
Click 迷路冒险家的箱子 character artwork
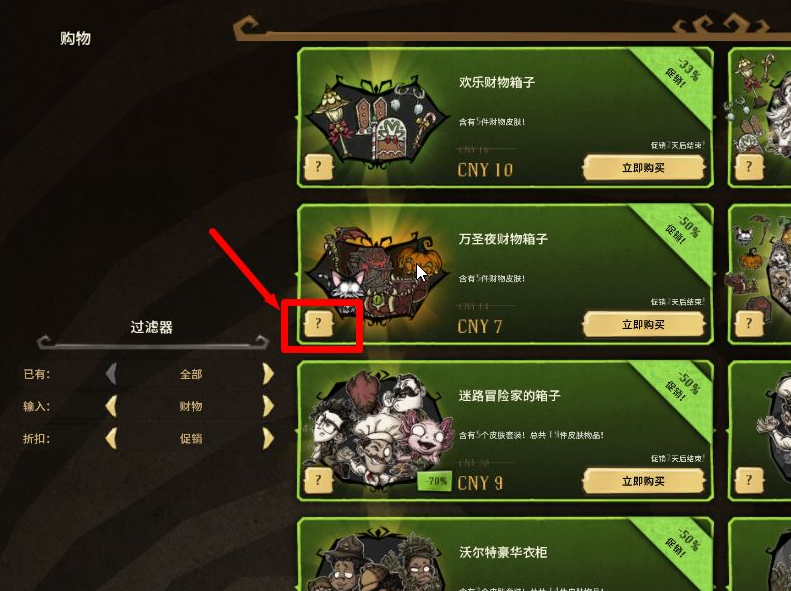(376, 429)
